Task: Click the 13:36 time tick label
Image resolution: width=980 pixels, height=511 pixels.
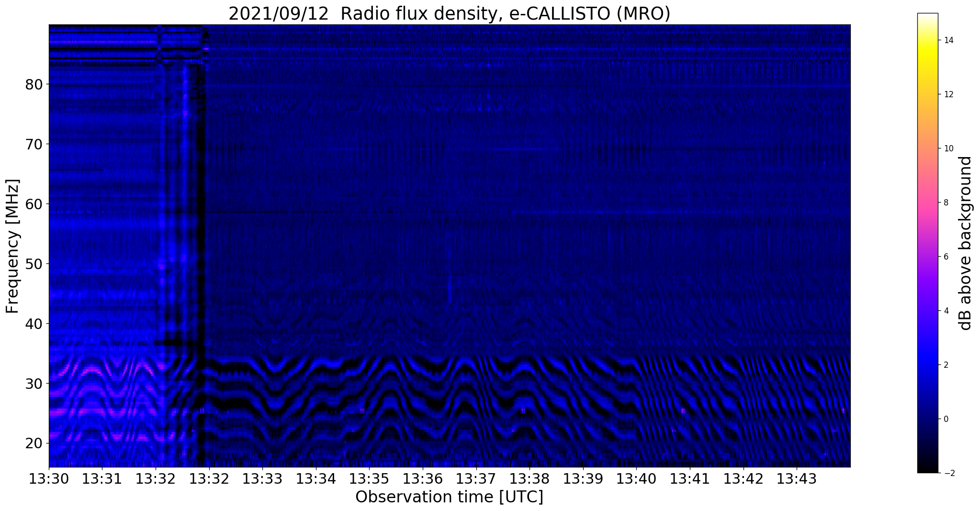Action: tap(423, 478)
